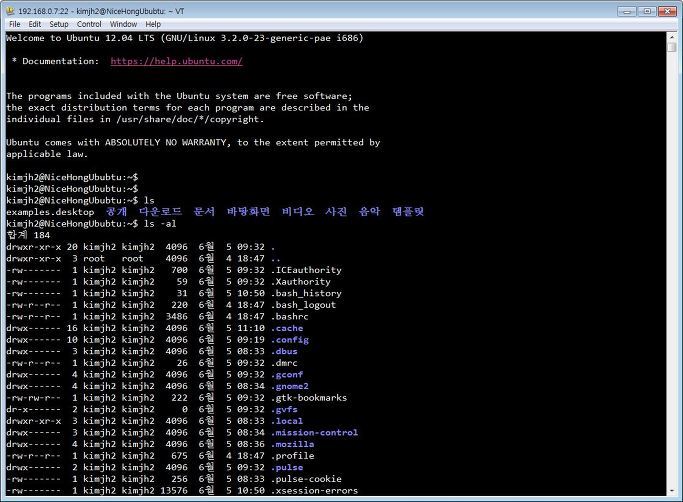The height and width of the screenshot is (502, 683).
Task: Open the File menu
Action: (14, 24)
